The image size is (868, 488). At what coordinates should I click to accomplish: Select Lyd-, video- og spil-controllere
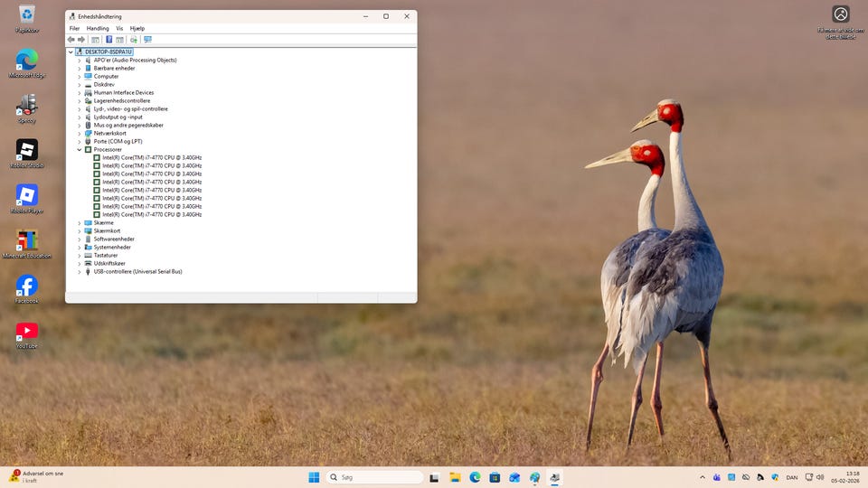point(130,109)
